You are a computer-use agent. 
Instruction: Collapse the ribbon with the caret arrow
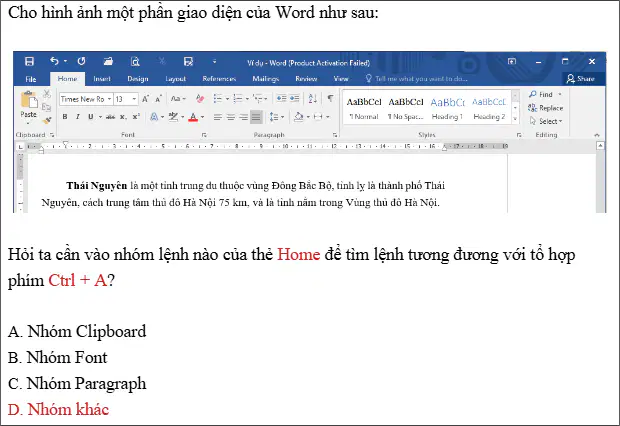click(x=596, y=135)
